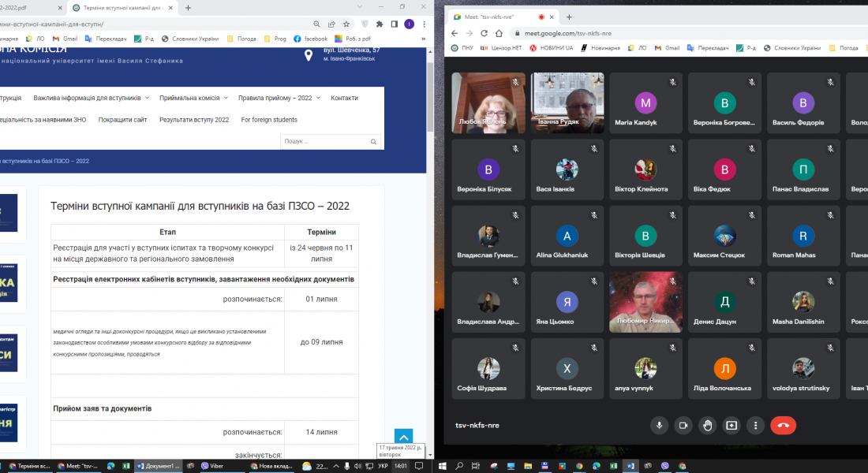
Task: Click the 'For foreign students' link
Action: [269, 120]
